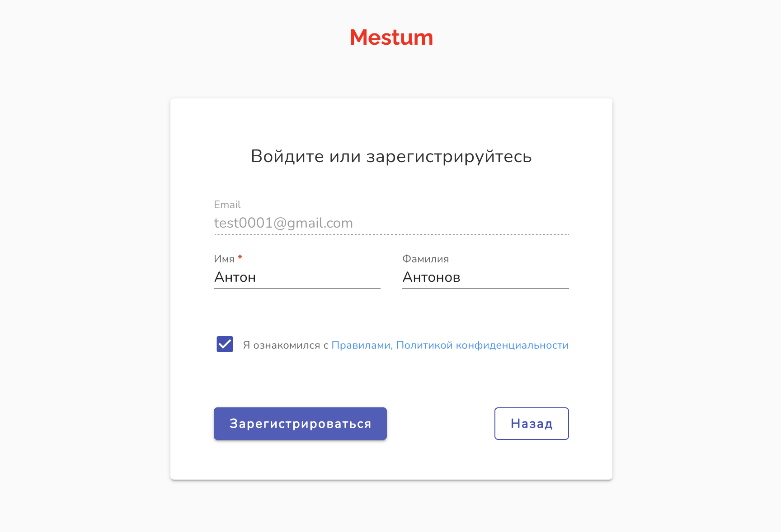Click the 'Я ознакомился с' checkbox label

pos(285,345)
